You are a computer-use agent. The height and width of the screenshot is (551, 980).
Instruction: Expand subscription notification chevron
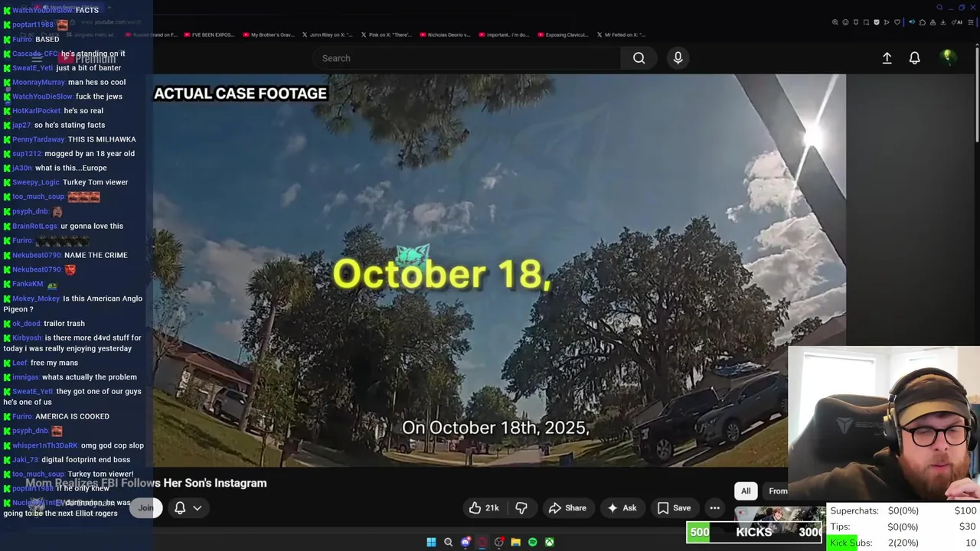pos(197,507)
